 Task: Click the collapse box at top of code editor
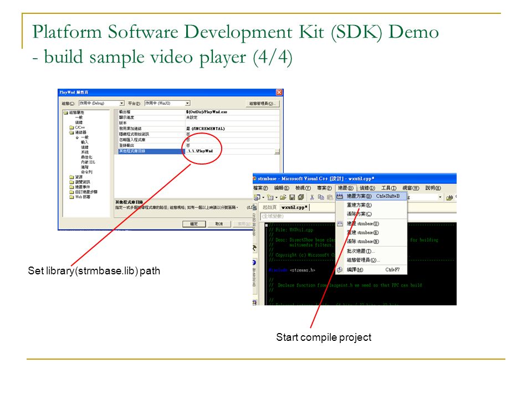click(267, 225)
